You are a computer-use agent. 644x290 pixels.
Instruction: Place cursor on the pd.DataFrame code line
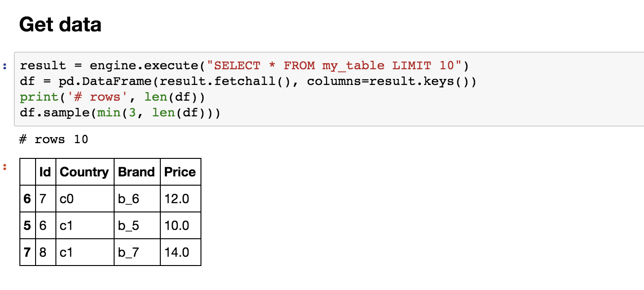pyautogui.click(x=248, y=81)
